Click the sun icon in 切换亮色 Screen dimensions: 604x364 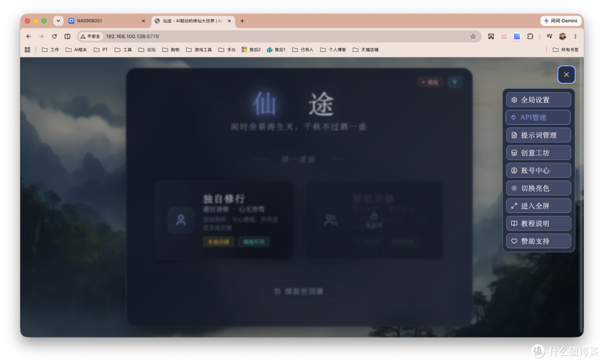click(514, 188)
